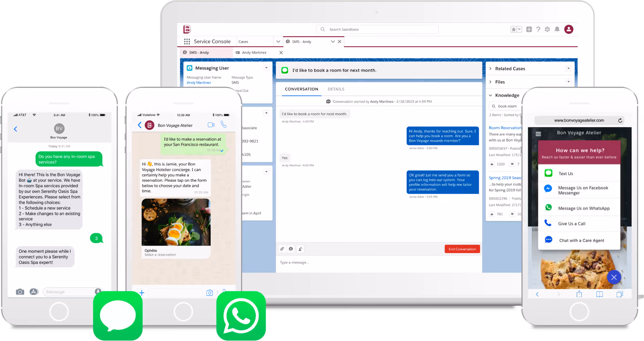Tap the iMessage text input field
The height and width of the screenshot is (341, 644).
[x=72, y=292]
